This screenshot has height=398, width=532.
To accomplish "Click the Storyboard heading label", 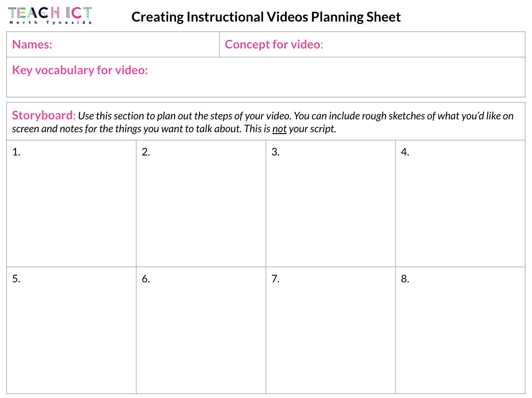I will tap(42, 115).
